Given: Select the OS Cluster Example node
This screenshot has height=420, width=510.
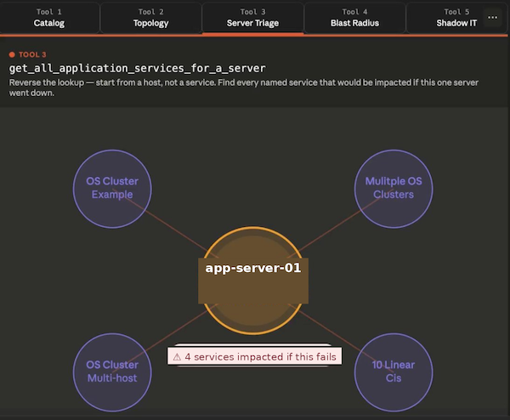Looking at the screenshot, I should coord(112,189).
